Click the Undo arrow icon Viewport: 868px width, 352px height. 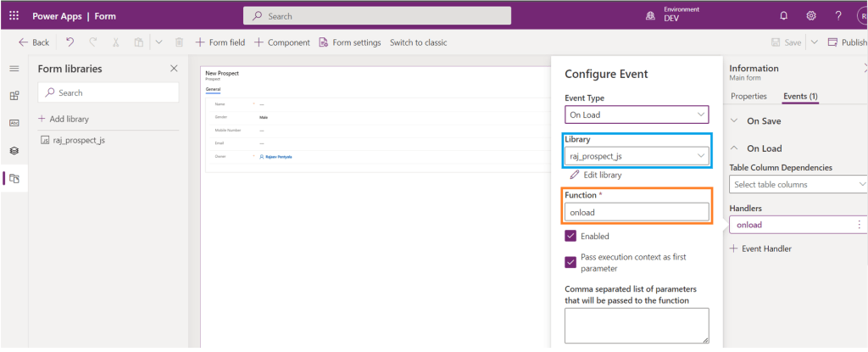tap(69, 42)
